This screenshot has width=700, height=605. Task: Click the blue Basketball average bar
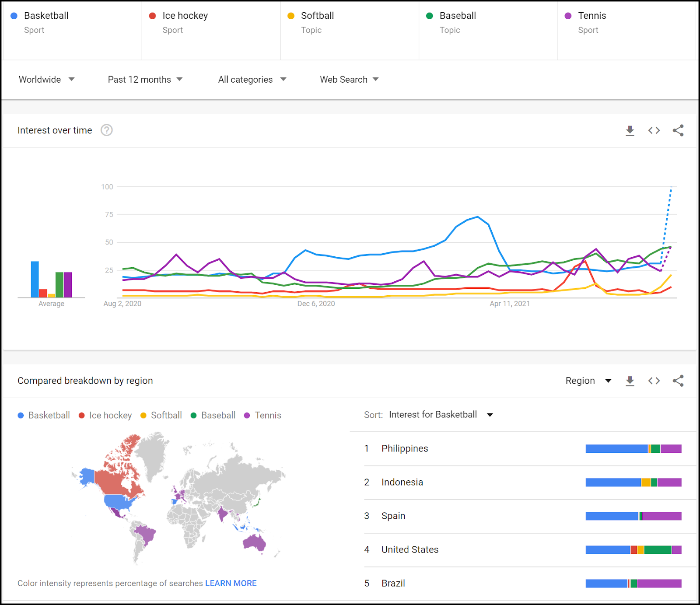(35, 279)
